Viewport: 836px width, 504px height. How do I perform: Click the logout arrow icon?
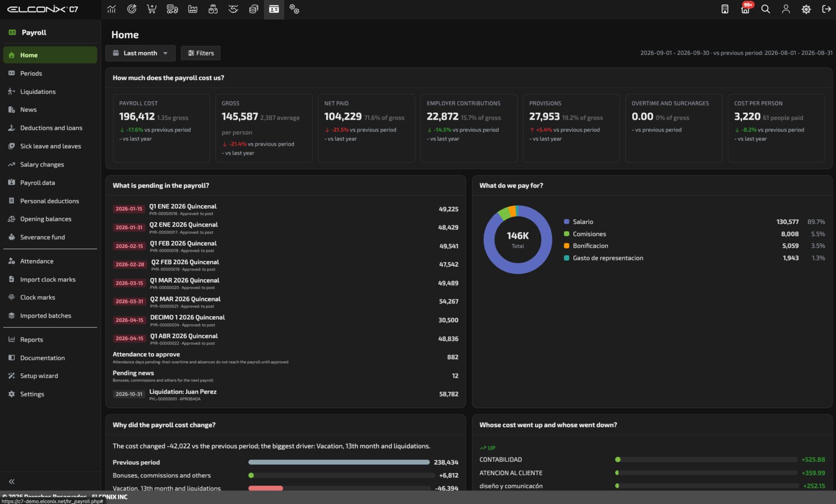(x=827, y=9)
